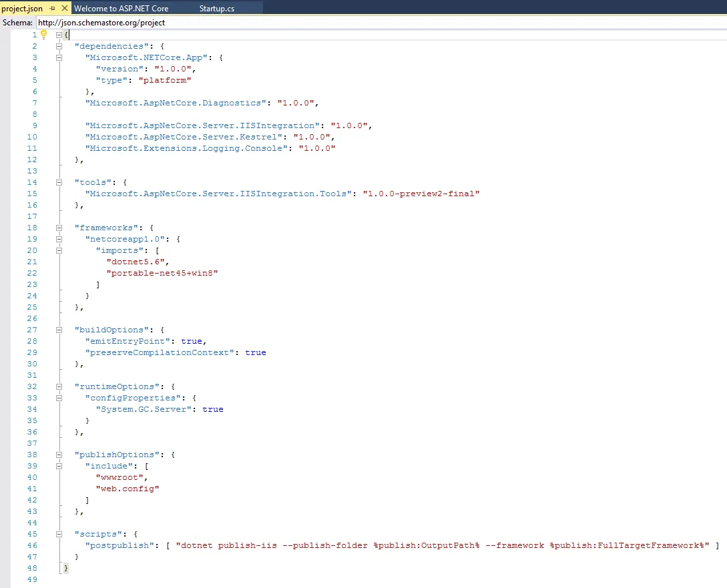
Task: Collapse the "imports" array
Action: click(59, 251)
